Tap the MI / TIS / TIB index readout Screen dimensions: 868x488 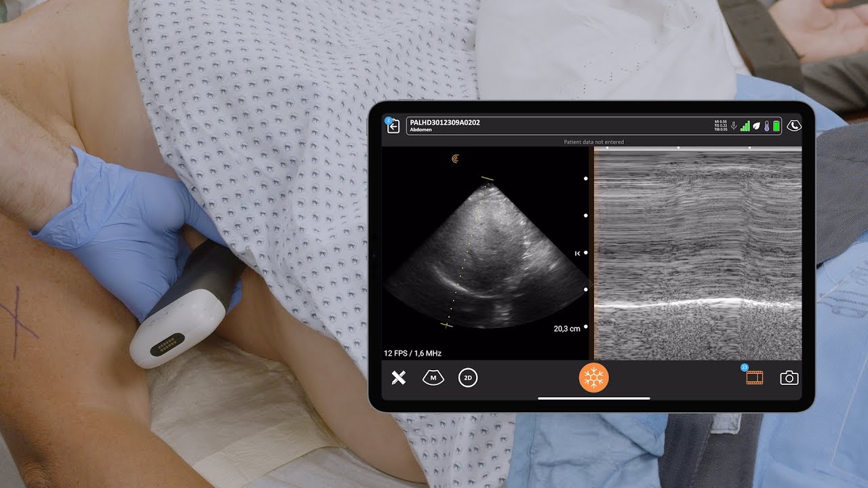click(x=721, y=125)
